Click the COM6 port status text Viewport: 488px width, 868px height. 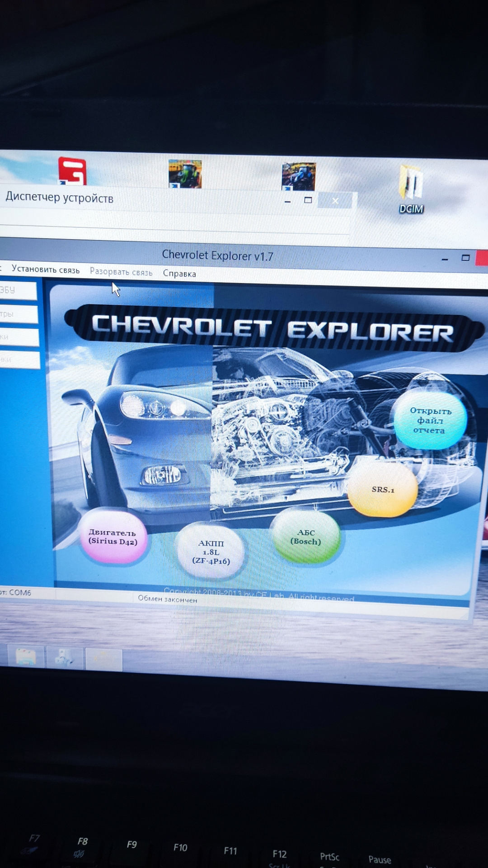(15, 592)
